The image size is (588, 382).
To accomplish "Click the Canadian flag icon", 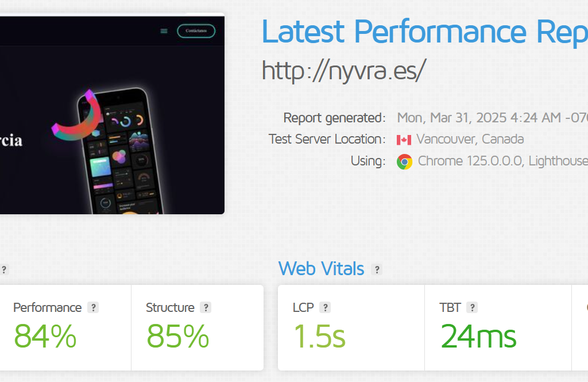I will click(x=404, y=140).
